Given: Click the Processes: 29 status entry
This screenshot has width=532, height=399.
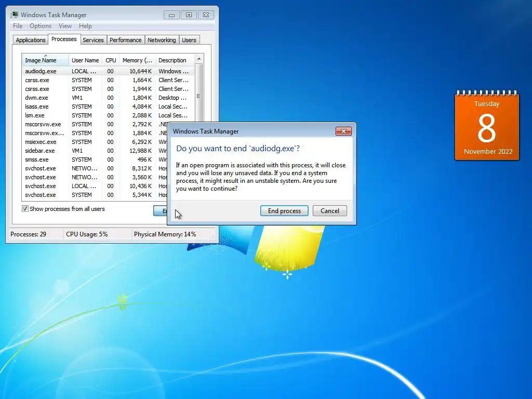Looking at the screenshot, I should (28, 234).
